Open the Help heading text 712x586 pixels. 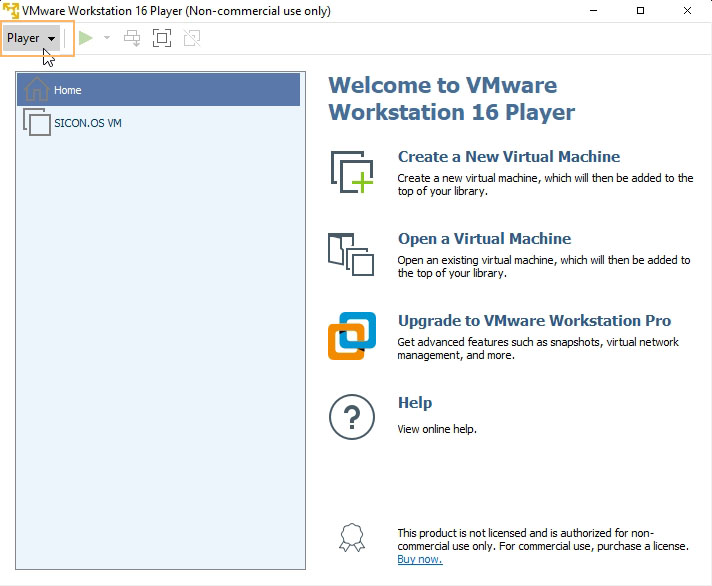tap(415, 403)
